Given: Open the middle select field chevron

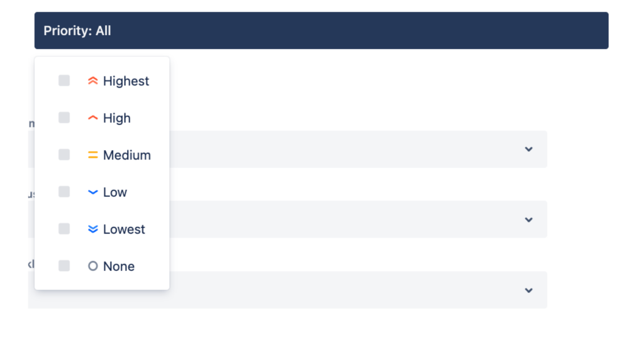Looking at the screenshot, I should tap(528, 219).
